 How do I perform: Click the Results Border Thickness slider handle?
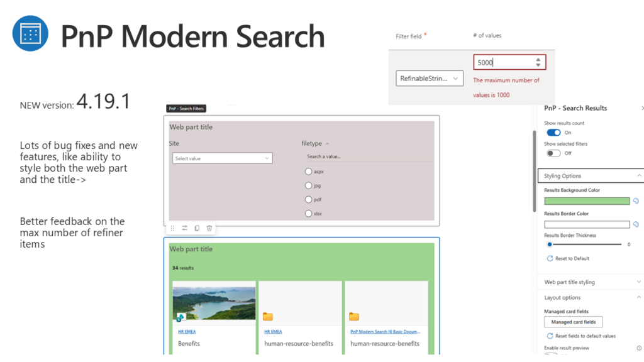tap(550, 244)
